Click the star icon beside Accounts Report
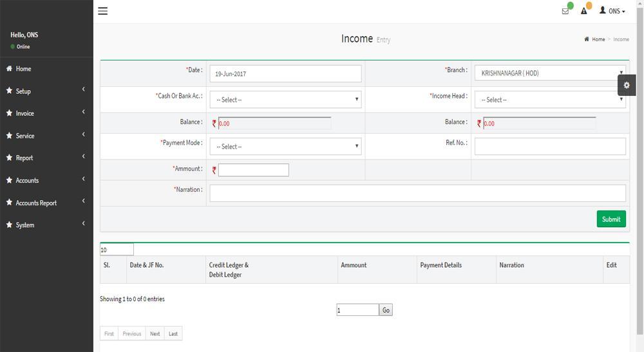Image resolution: width=644 pixels, height=352 pixels. [9, 202]
